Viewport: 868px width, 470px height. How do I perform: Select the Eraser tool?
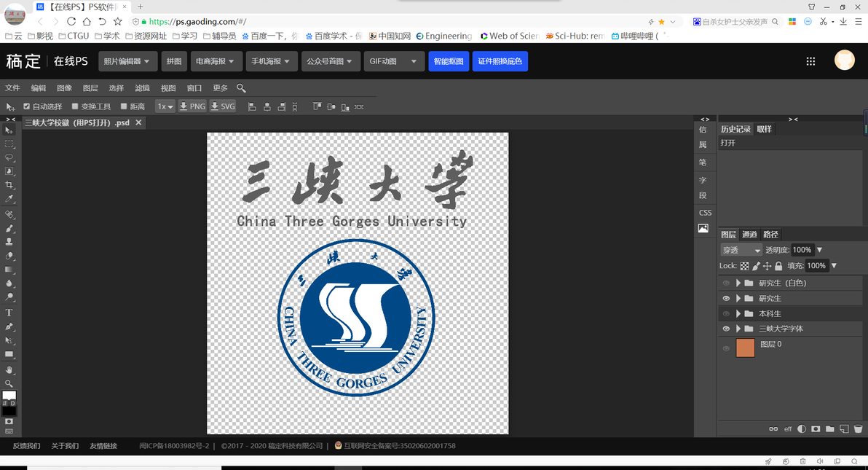pyautogui.click(x=9, y=256)
